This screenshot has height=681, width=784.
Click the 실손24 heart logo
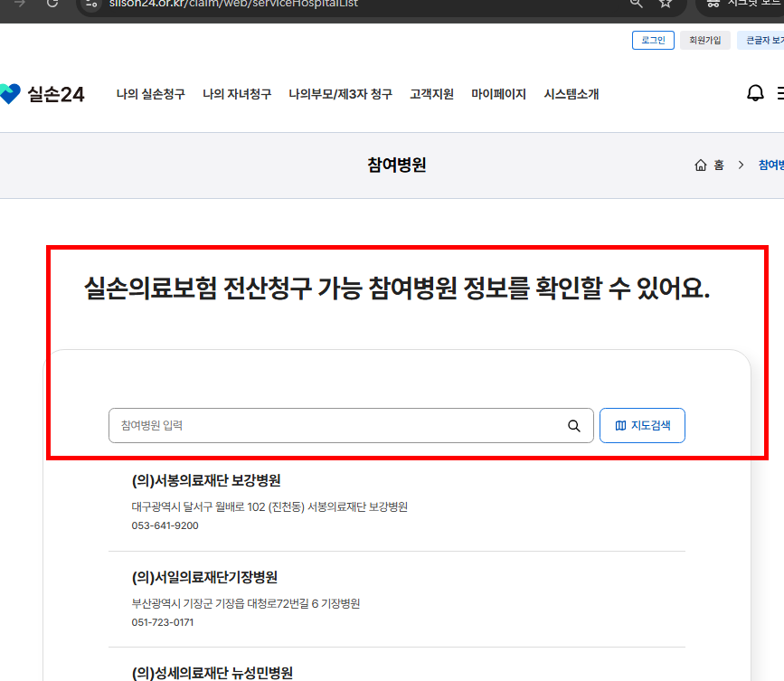[x=10, y=93]
